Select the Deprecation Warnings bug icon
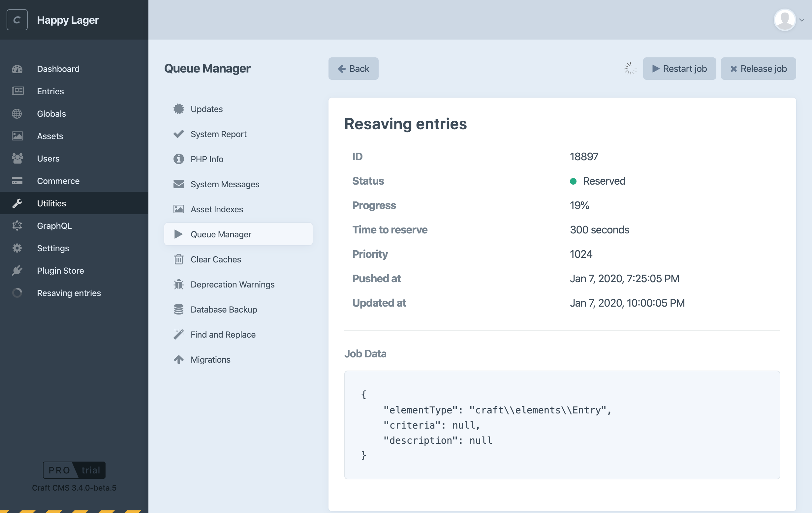The height and width of the screenshot is (513, 812). [178, 284]
